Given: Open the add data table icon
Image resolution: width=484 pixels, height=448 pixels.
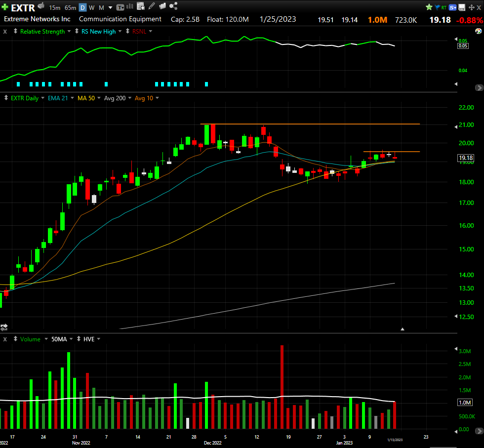Looking at the screenshot, I should tap(140, 6).
